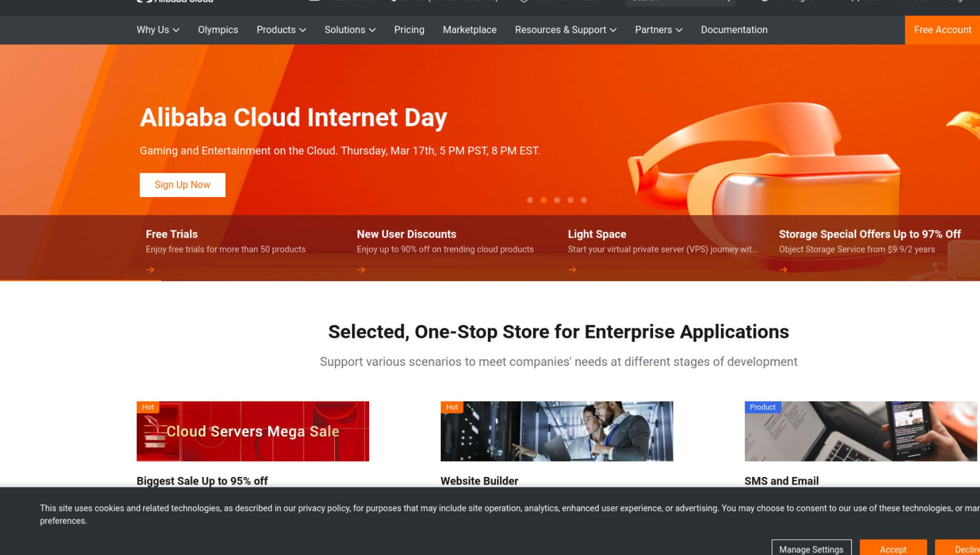Click Hot badge on Cloud Servers card
This screenshot has width=980, height=555.
[x=148, y=407]
